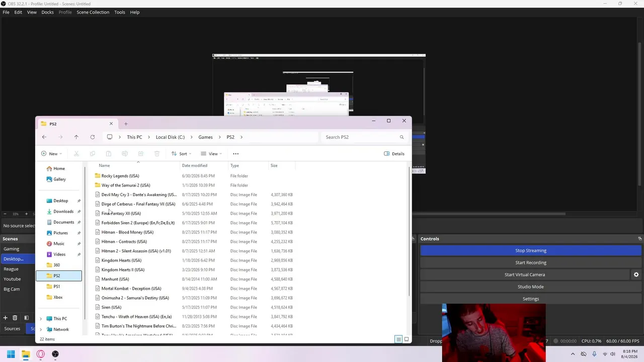
Task: Open the volume icon in system tray
Action: click(x=613, y=354)
